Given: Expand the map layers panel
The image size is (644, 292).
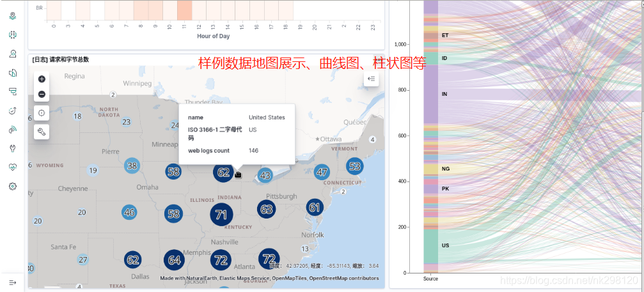Looking at the screenshot, I should tap(372, 79).
